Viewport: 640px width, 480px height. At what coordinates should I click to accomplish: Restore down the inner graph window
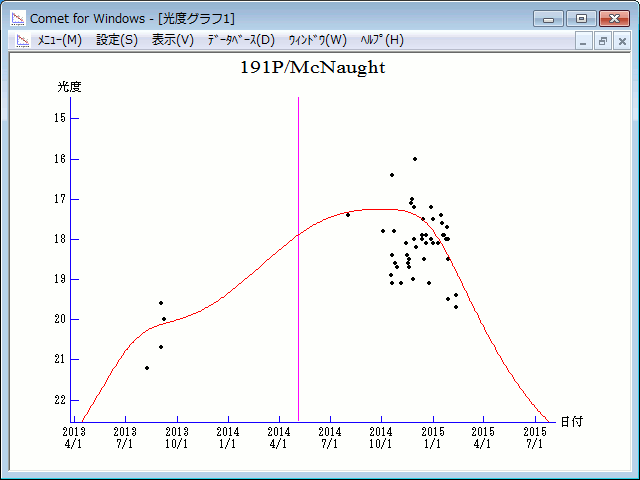pyautogui.click(x=603, y=41)
